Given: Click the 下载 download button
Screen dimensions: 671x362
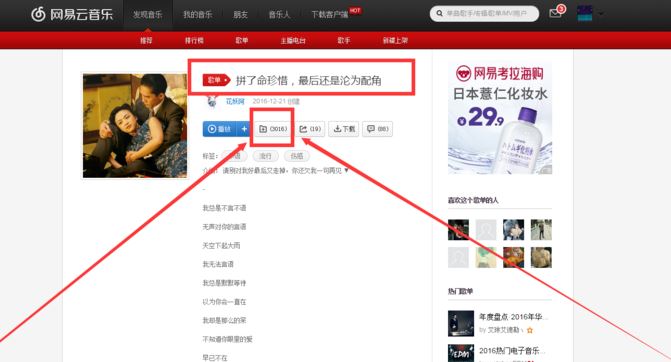Looking at the screenshot, I should tap(344, 129).
